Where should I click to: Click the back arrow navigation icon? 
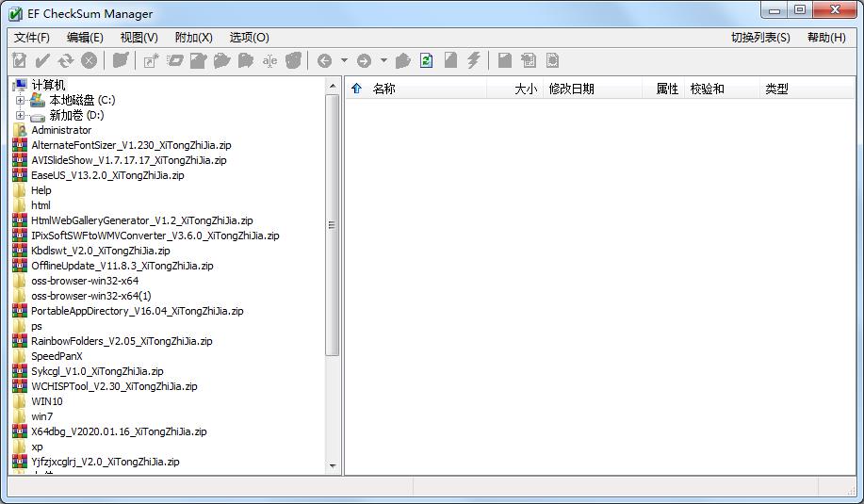(324, 60)
